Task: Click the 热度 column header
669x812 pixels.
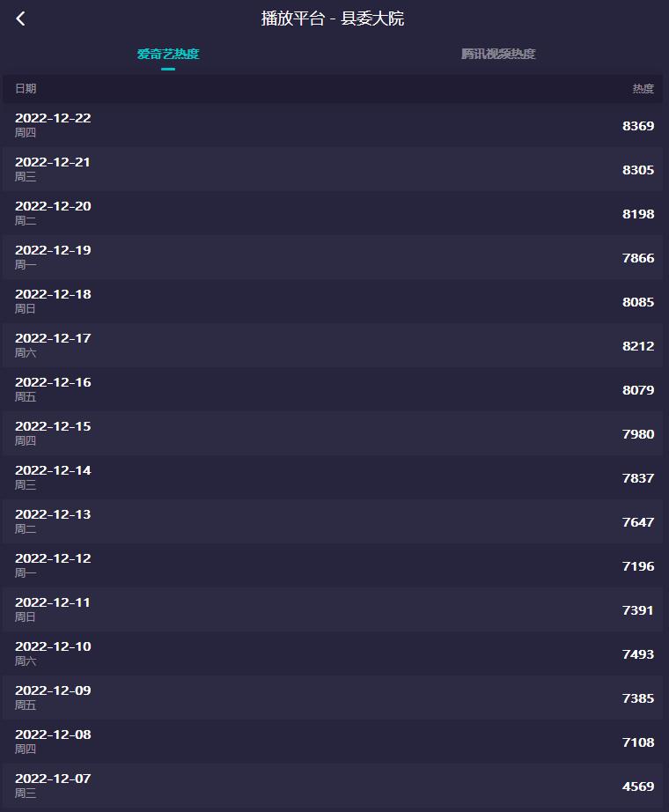Action: [643, 89]
